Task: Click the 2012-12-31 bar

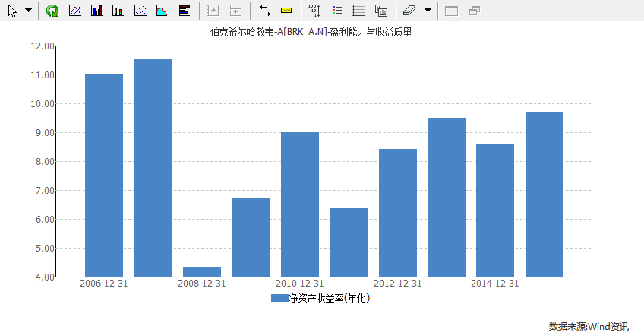Action: 398,213
